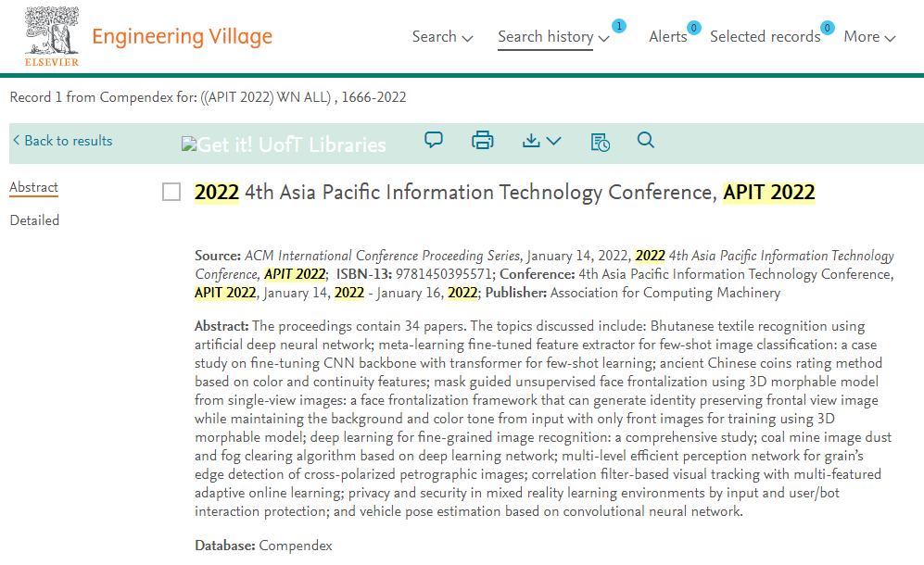Print this record using the printer icon
The height and width of the screenshot is (565, 924).
pyautogui.click(x=482, y=141)
